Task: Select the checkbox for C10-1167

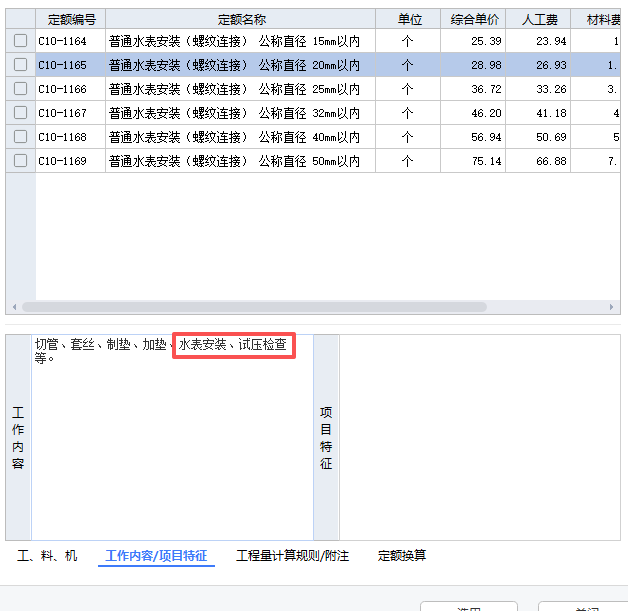Action: 20,113
